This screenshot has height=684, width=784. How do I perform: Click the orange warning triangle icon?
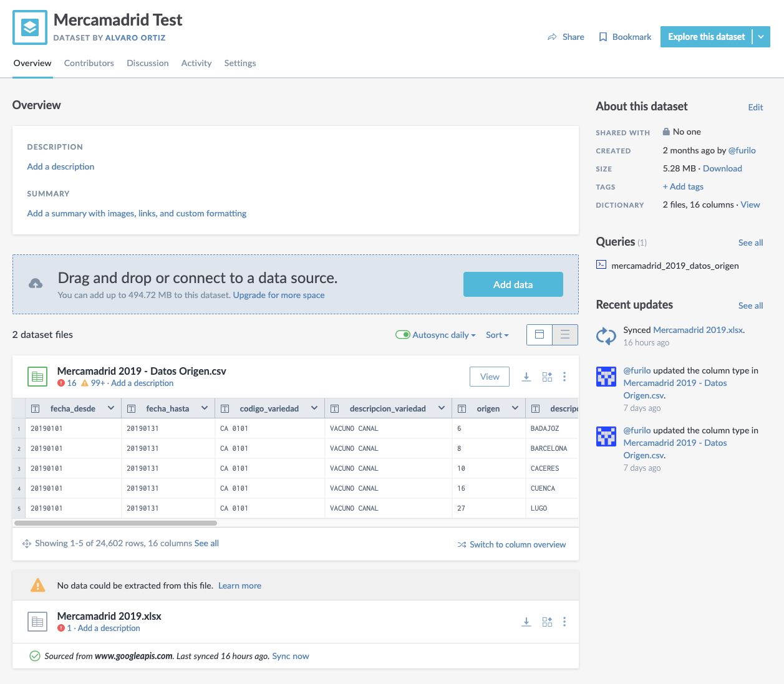[38, 585]
